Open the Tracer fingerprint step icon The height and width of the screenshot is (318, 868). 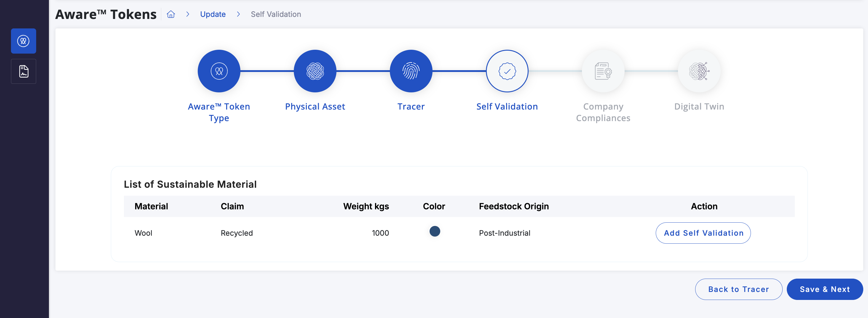(411, 71)
